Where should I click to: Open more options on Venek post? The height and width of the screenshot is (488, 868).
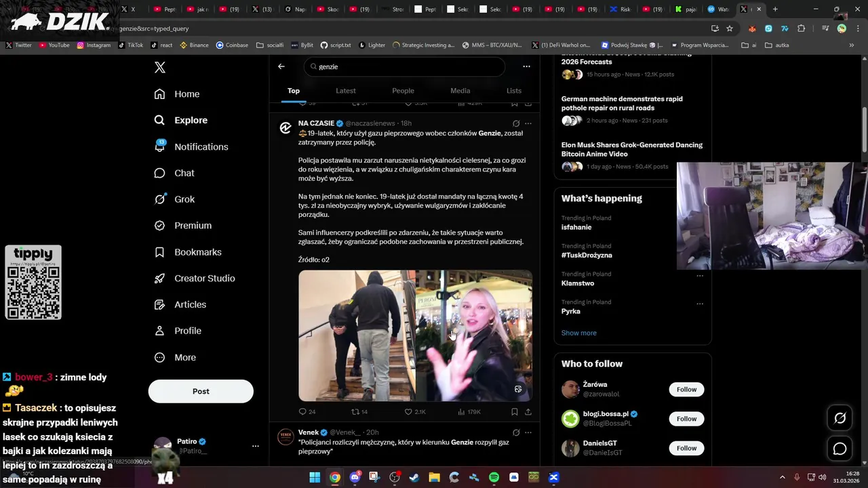pos(528,432)
